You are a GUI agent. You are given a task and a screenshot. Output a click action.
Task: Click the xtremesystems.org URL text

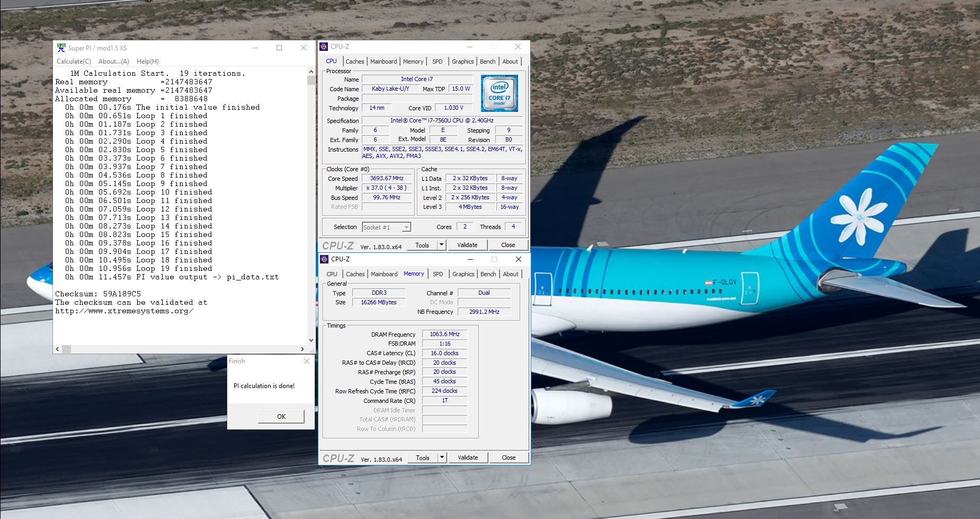124,311
